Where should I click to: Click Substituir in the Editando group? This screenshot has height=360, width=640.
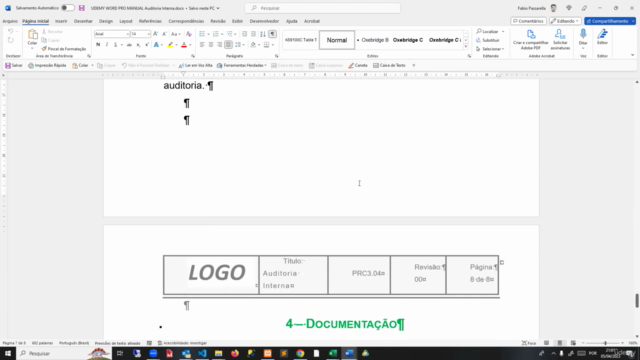point(487,40)
